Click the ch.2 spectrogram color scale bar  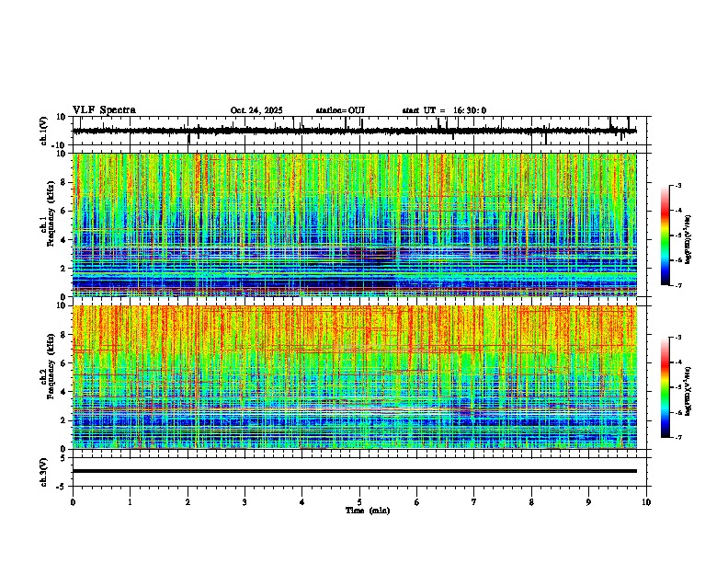665,387
